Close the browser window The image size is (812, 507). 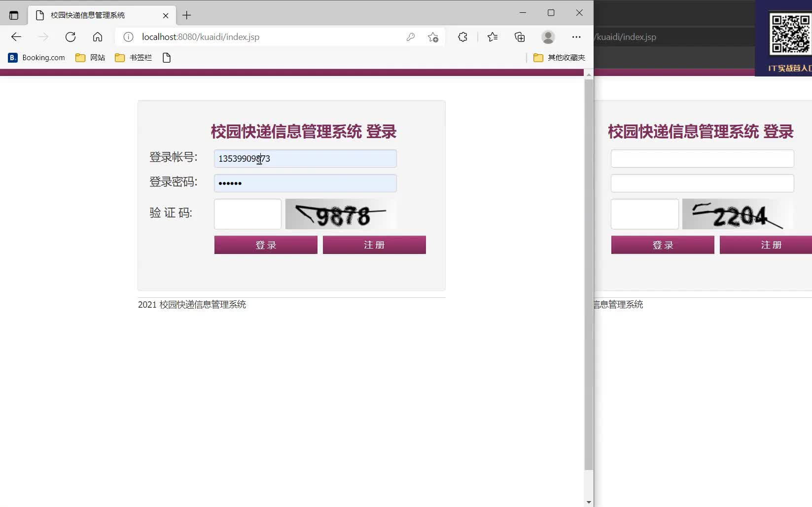tap(579, 13)
